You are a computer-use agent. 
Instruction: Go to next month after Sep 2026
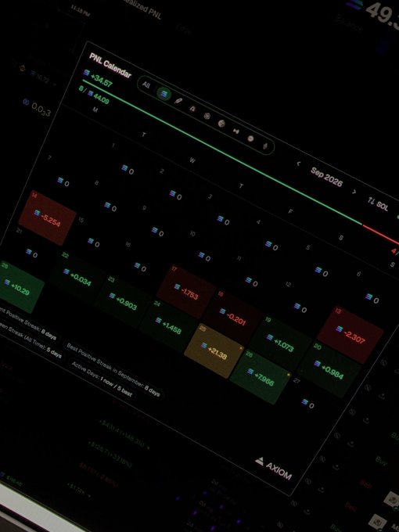click(x=354, y=192)
